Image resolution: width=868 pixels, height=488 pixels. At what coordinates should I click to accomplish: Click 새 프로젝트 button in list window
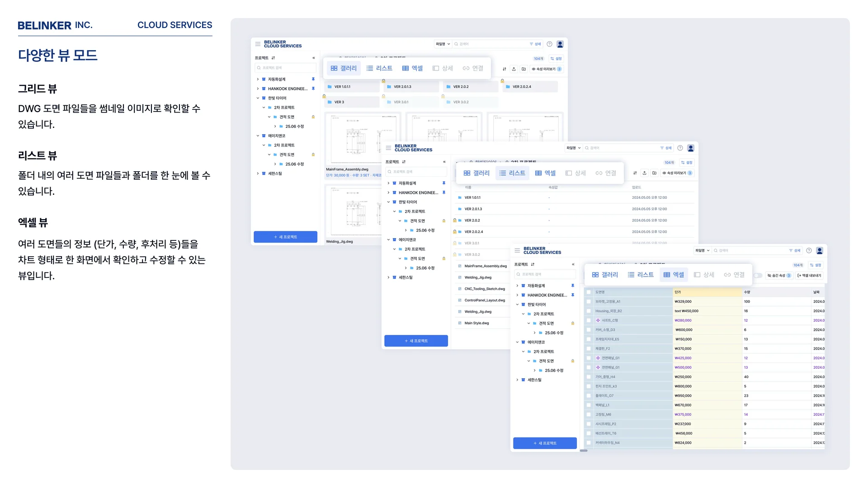pyautogui.click(x=416, y=341)
